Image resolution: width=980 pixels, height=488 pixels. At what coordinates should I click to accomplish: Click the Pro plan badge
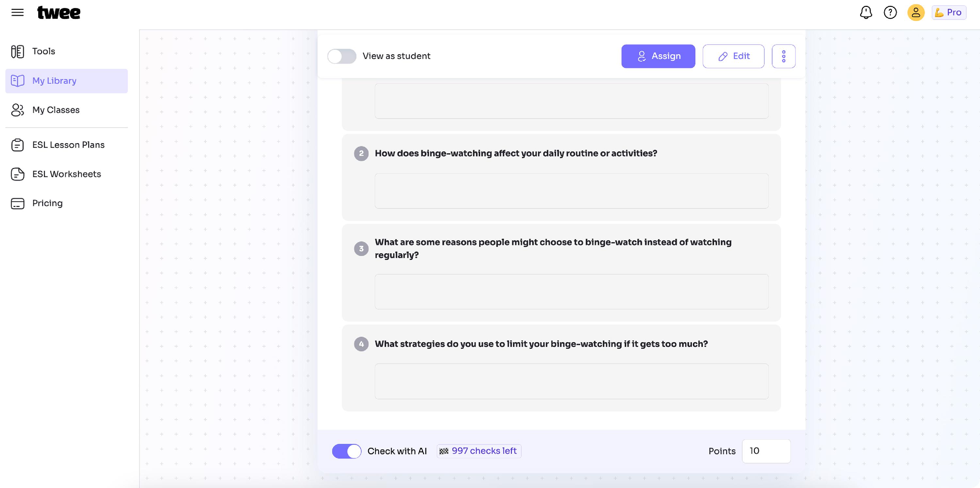click(949, 12)
